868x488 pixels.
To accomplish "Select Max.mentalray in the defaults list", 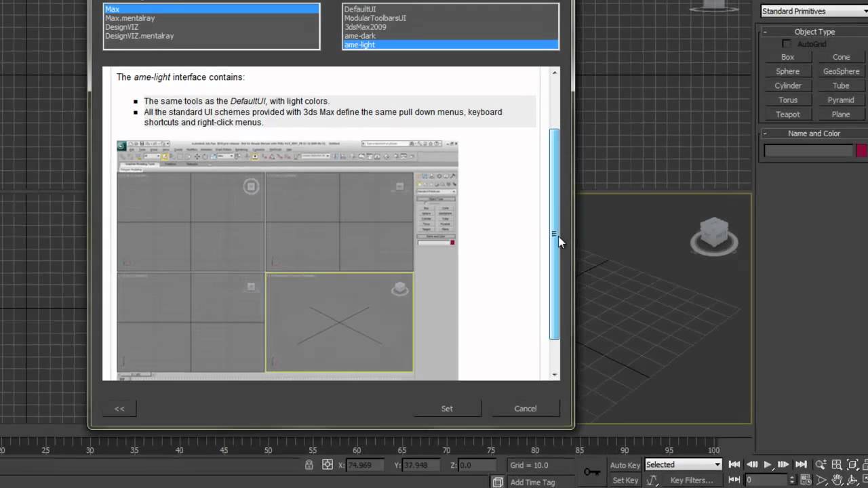I will click(x=211, y=18).
